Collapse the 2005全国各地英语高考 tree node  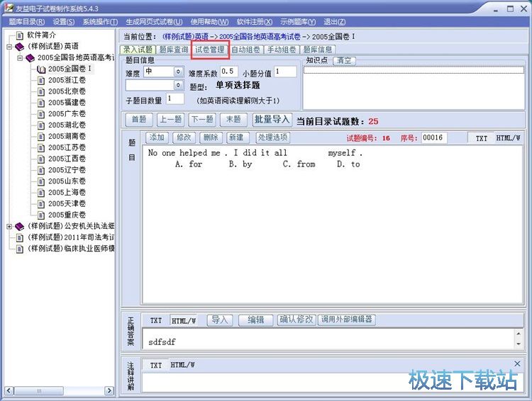click(x=20, y=58)
